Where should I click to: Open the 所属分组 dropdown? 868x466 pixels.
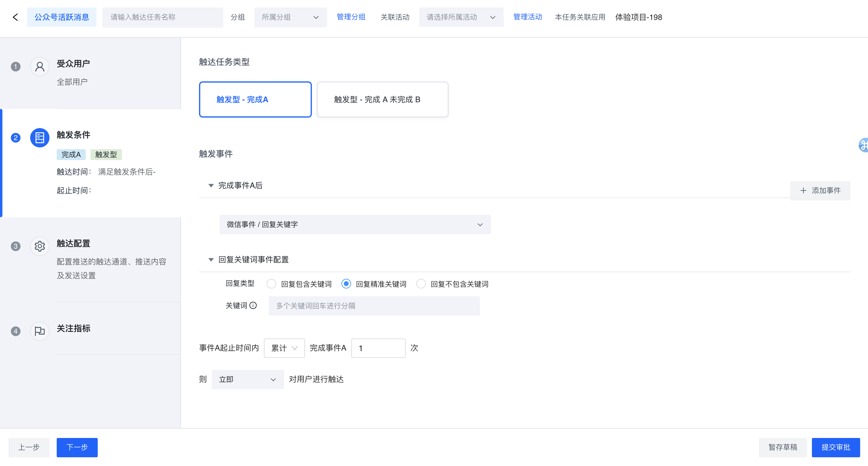point(290,17)
